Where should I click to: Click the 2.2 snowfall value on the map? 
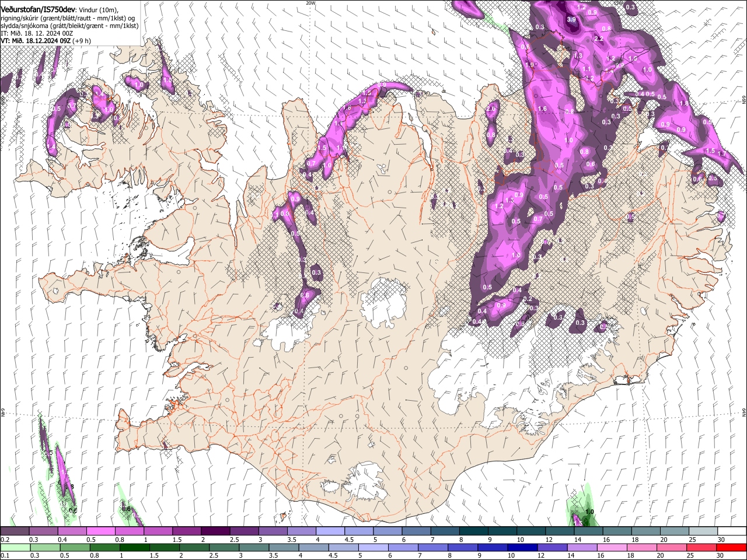pos(599,38)
